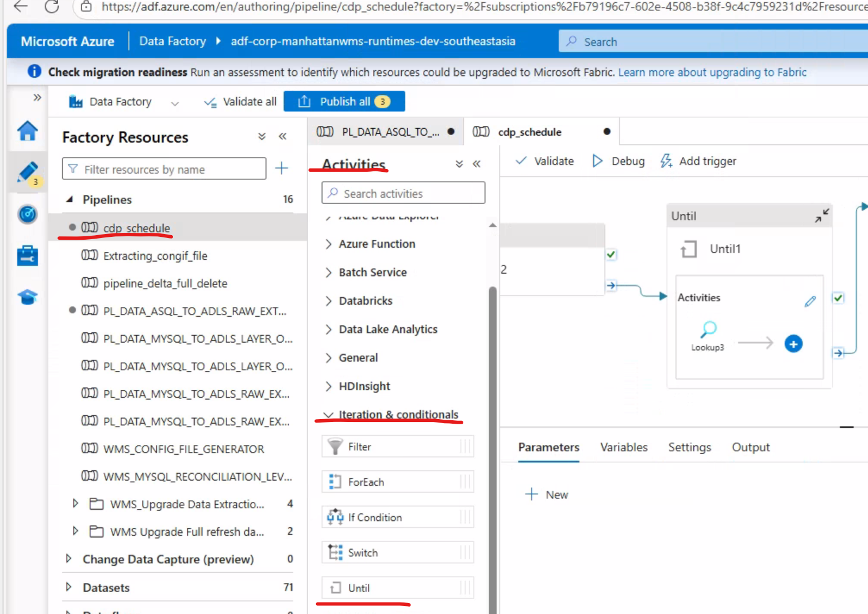Open the Author pencil hub
The width and height of the screenshot is (868, 614).
tap(28, 172)
